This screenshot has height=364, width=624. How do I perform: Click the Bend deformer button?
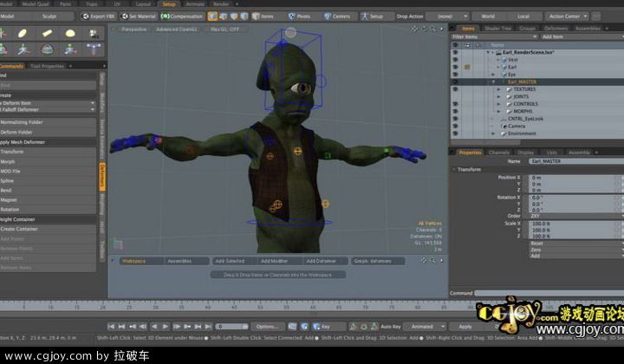point(48,190)
